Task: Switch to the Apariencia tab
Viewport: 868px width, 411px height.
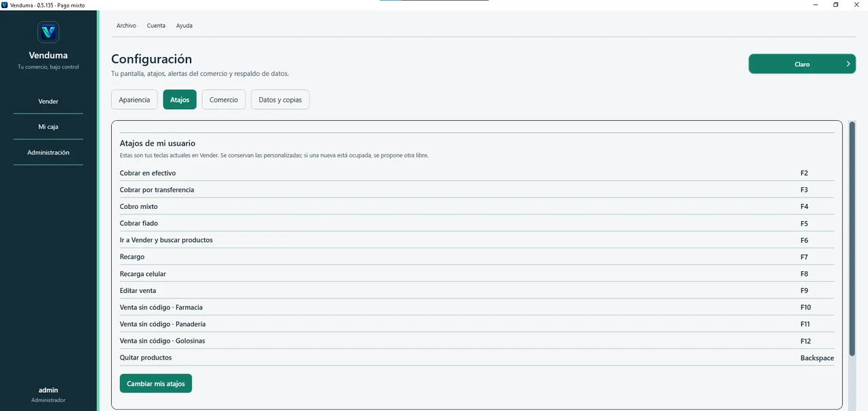Action: 134,100
